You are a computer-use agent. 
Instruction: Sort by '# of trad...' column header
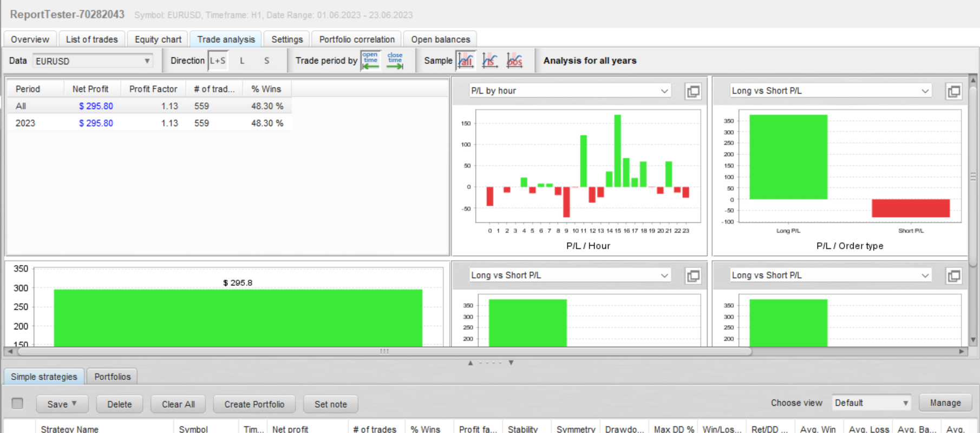[214, 89]
